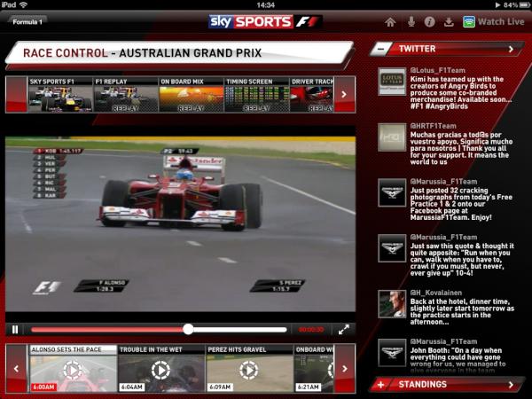Go to the home screen icon
Viewport: 532px width, 399px height.
pyautogui.click(x=390, y=22)
